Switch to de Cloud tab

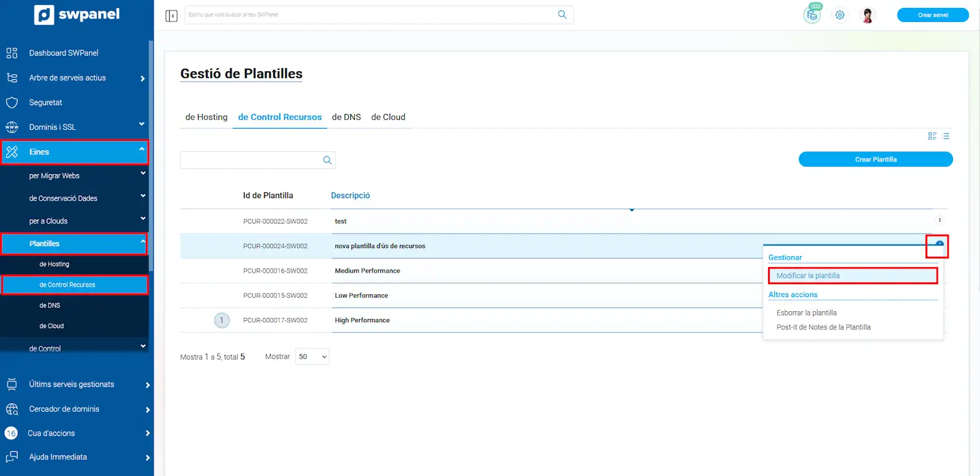coord(388,117)
